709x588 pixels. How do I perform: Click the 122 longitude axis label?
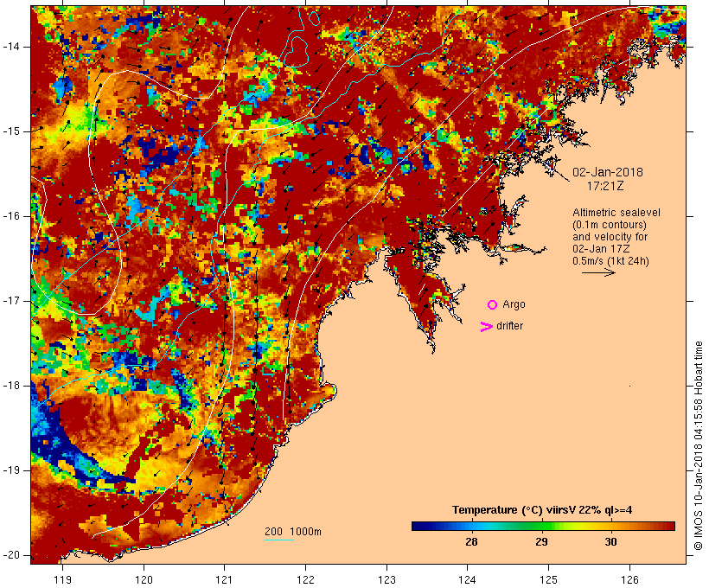click(306, 580)
